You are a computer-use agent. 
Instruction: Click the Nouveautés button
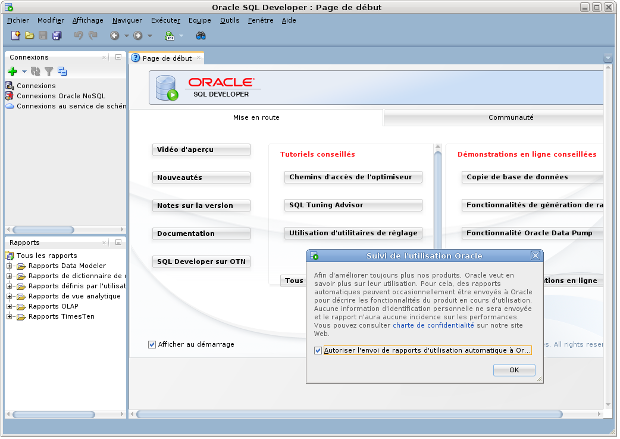click(201, 178)
